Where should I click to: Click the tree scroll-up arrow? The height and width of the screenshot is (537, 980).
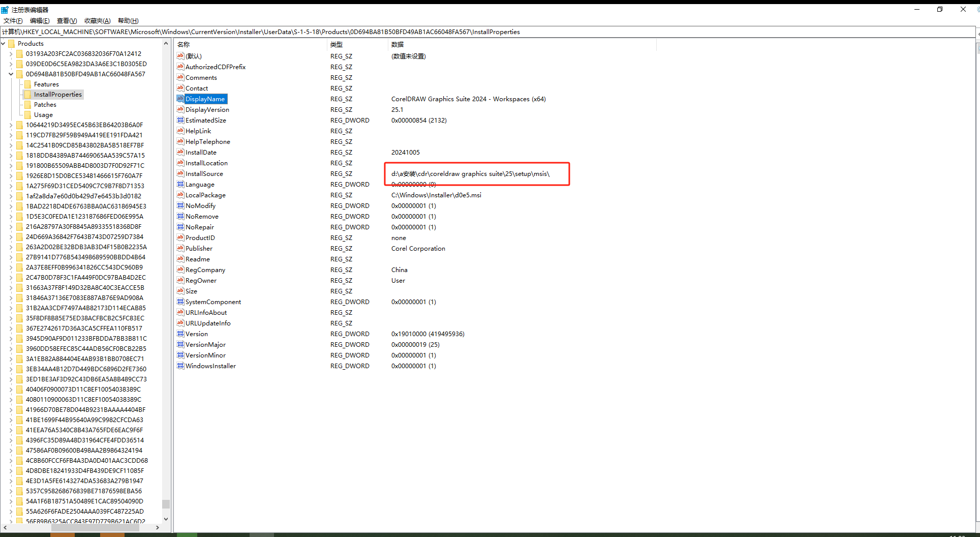pos(166,44)
